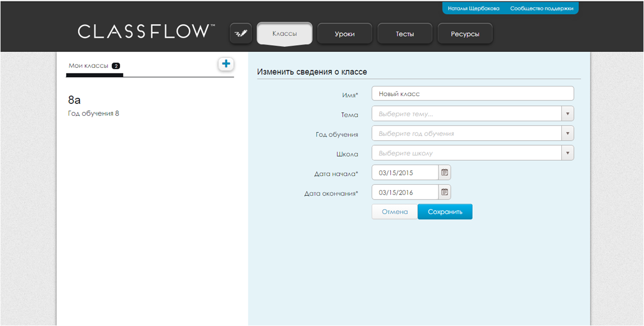The width and height of the screenshot is (644, 326).
Task: Open the calendar icon for Дата окончания
Action: click(443, 192)
